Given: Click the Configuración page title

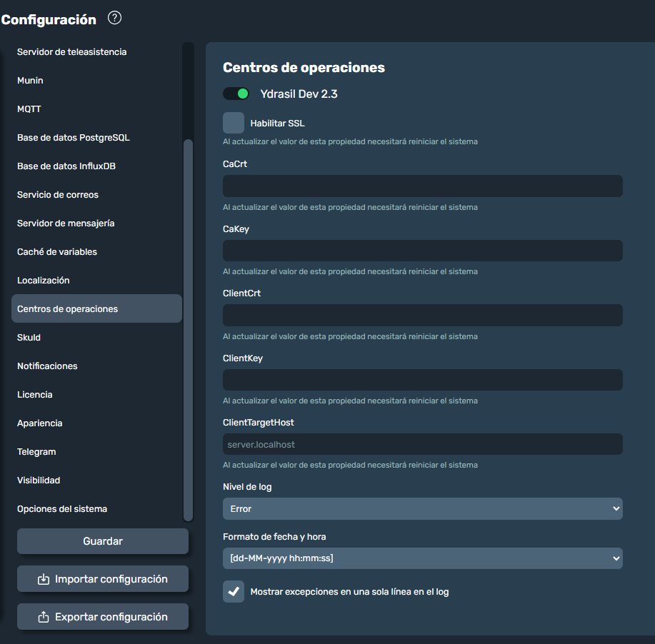Looking at the screenshot, I should point(49,19).
